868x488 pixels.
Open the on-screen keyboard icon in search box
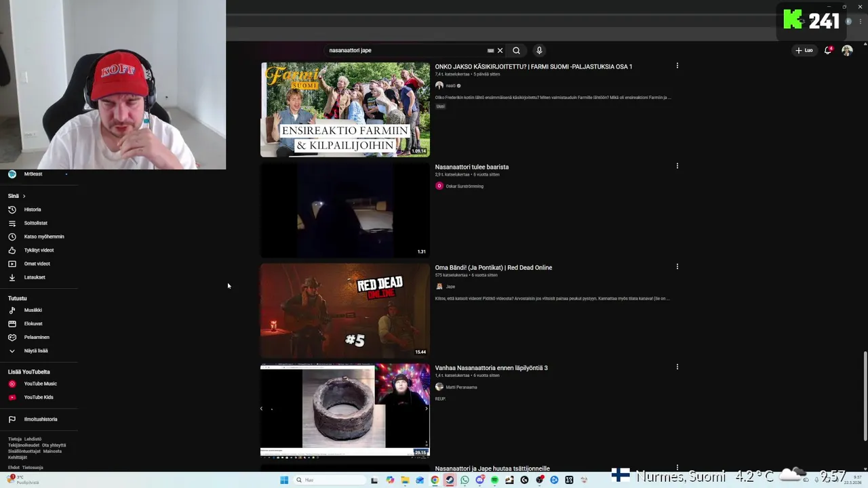coord(490,50)
